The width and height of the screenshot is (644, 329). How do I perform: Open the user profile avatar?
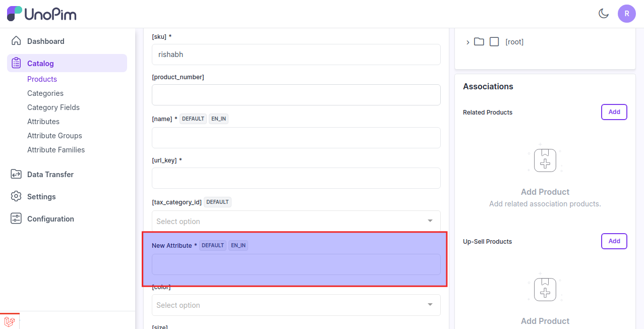[626, 14]
